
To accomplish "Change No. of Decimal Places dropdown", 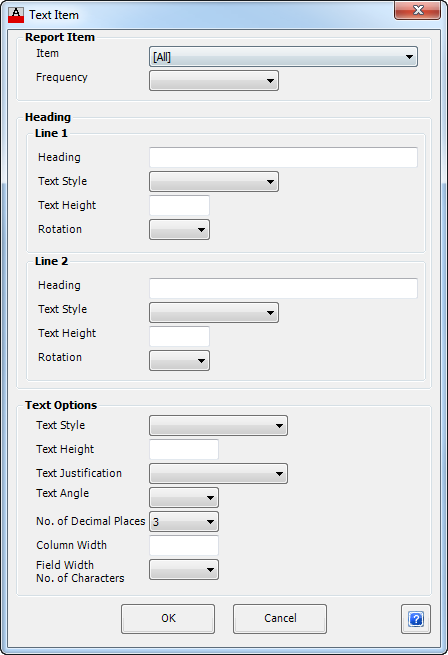I will pos(184,522).
